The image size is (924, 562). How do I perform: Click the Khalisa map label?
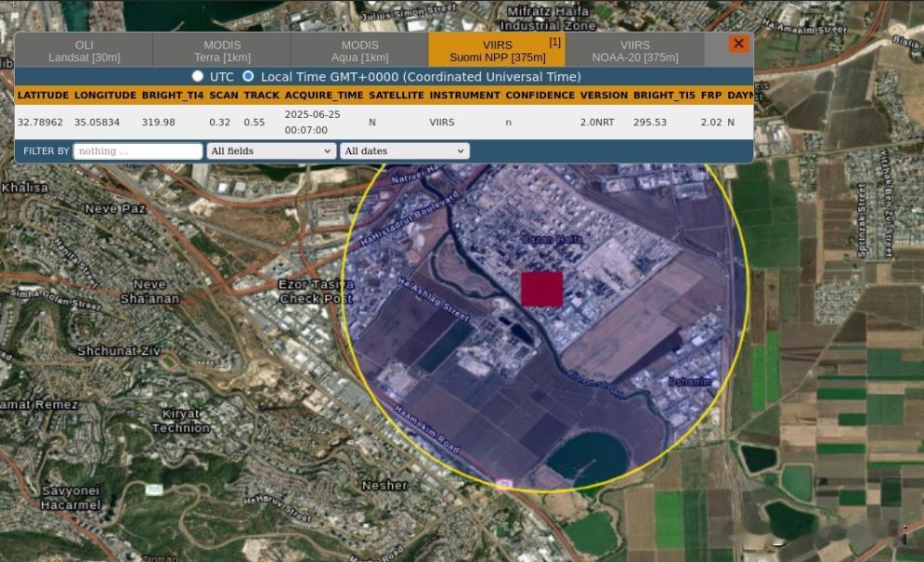25,188
